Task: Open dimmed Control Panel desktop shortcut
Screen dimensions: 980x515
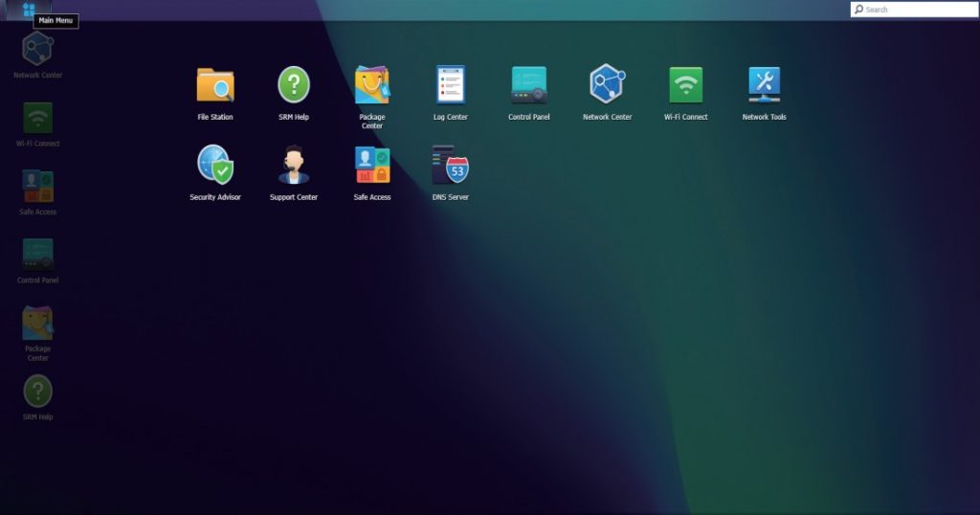Action: tap(37, 255)
